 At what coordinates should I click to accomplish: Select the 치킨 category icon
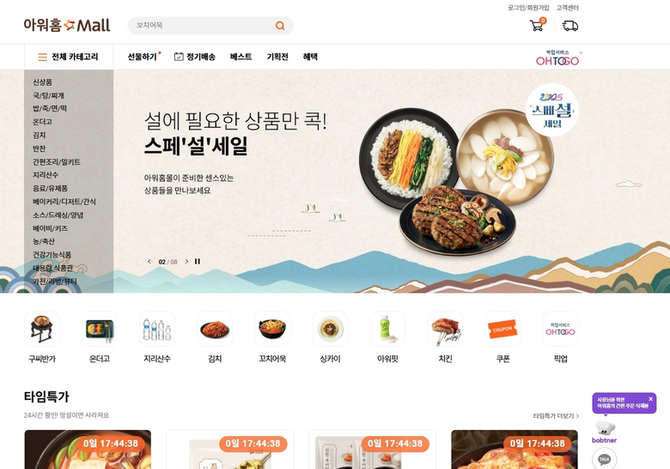[445, 329]
